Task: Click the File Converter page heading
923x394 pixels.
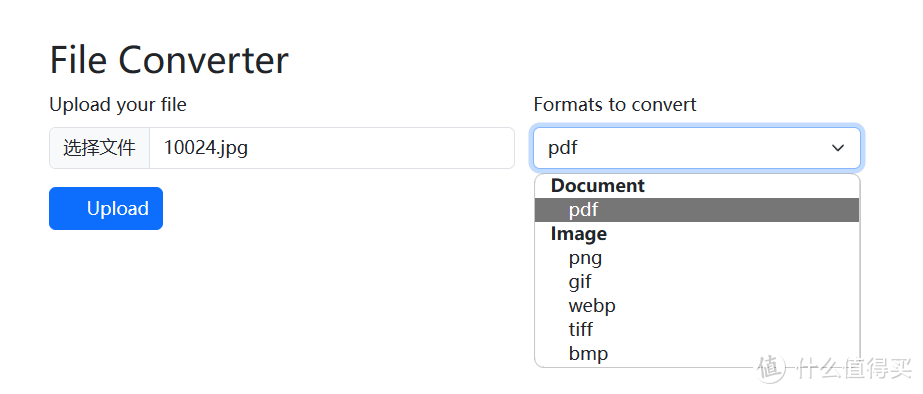Action: (169, 60)
